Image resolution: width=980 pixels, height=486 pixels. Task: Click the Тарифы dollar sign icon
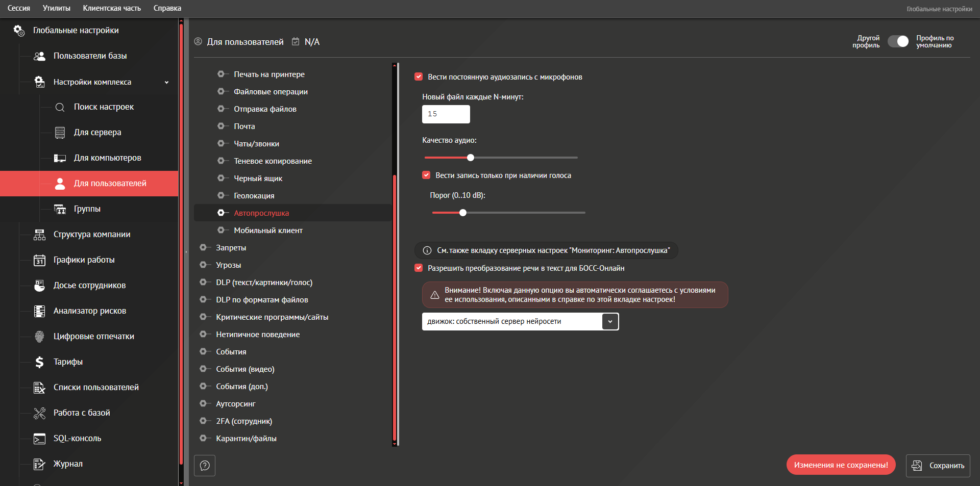click(x=39, y=362)
